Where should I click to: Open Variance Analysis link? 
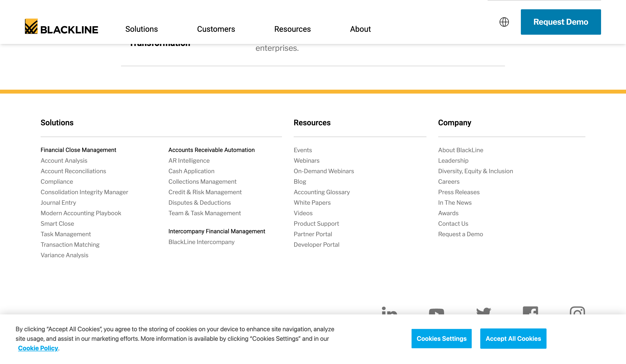[x=64, y=255]
